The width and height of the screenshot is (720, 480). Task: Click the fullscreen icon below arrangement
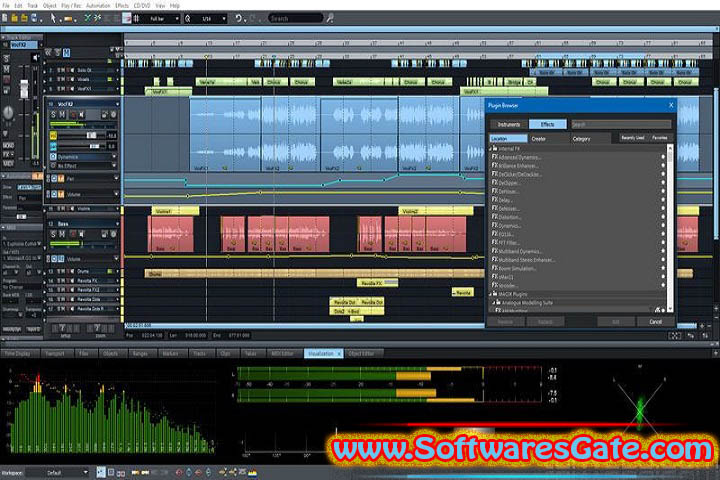click(x=675, y=336)
